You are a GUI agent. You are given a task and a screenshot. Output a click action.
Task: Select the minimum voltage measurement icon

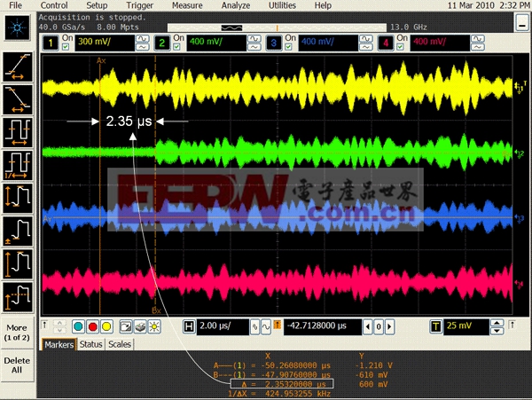tap(18, 231)
